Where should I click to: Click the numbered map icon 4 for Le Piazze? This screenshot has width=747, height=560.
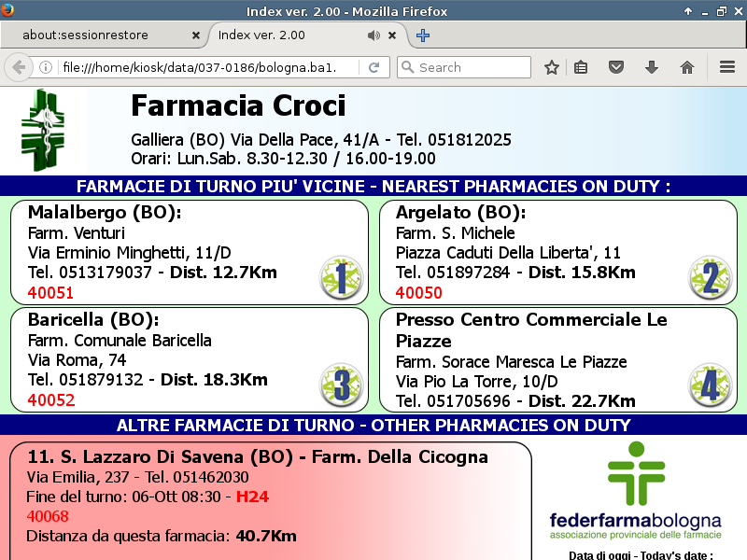[x=709, y=385]
